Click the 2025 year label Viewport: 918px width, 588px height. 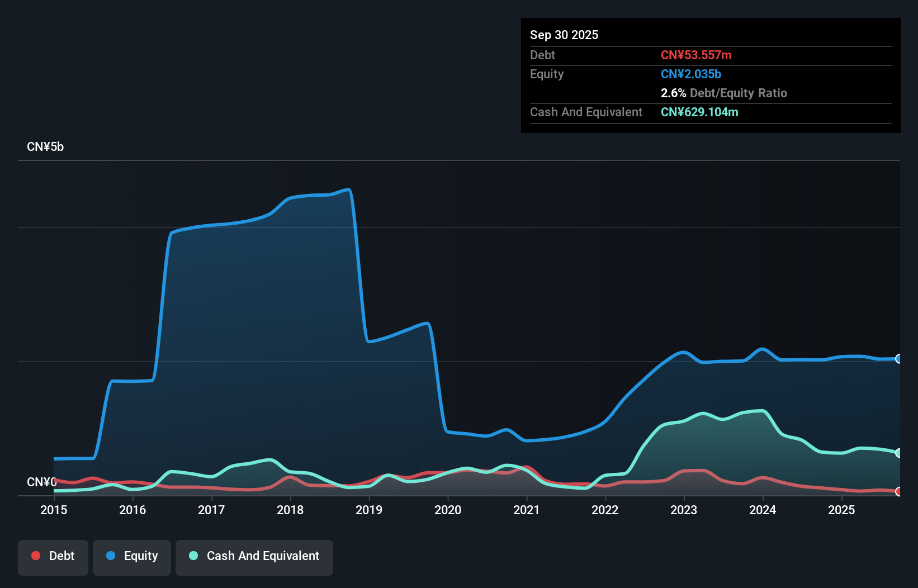[841, 510]
